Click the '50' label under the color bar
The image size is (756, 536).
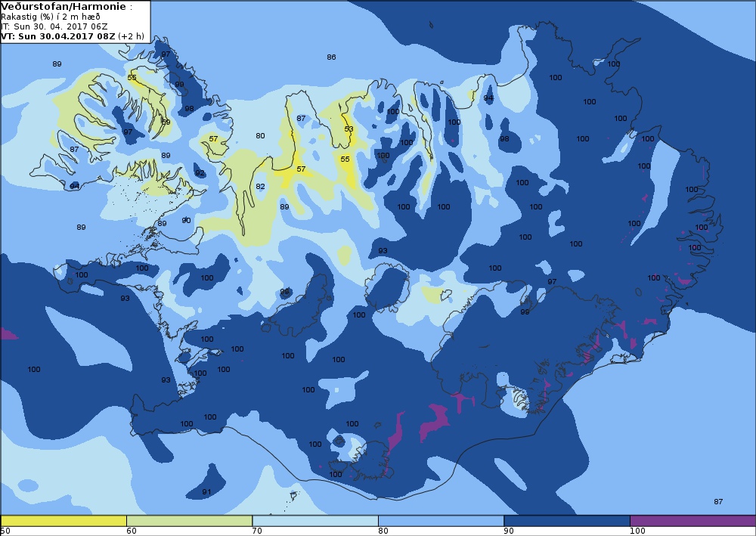5,531
